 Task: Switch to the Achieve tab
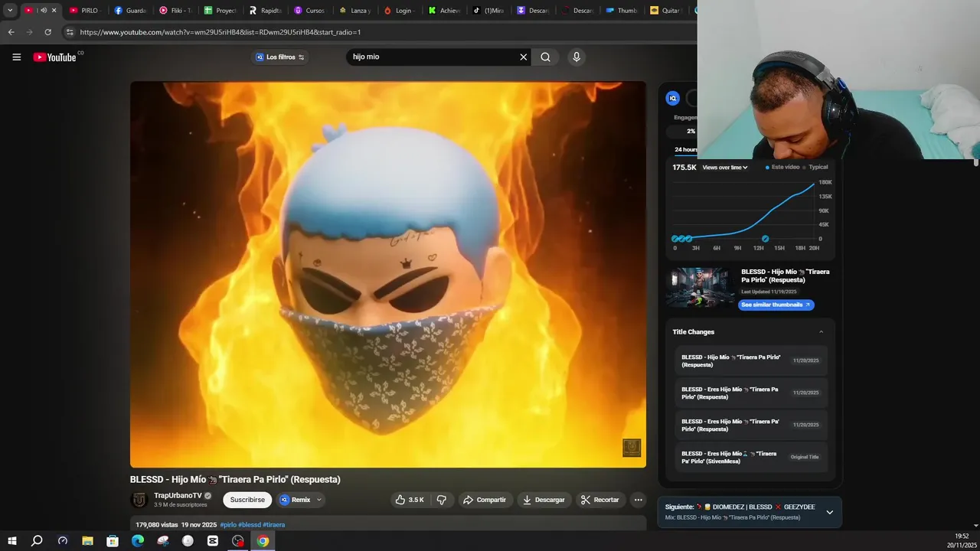(x=444, y=11)
